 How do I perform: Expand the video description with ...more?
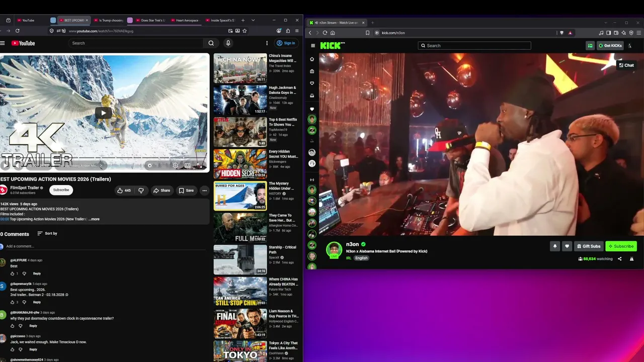[x=94, y=219]
